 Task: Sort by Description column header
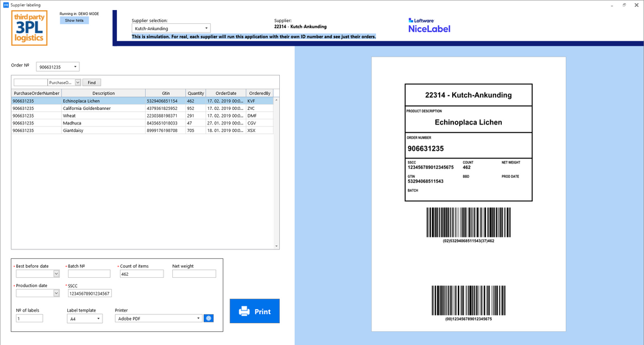[104, 93]
